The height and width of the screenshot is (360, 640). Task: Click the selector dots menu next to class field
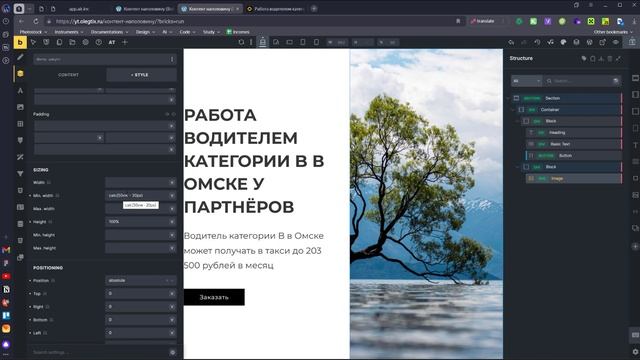(x=172, y=59)
